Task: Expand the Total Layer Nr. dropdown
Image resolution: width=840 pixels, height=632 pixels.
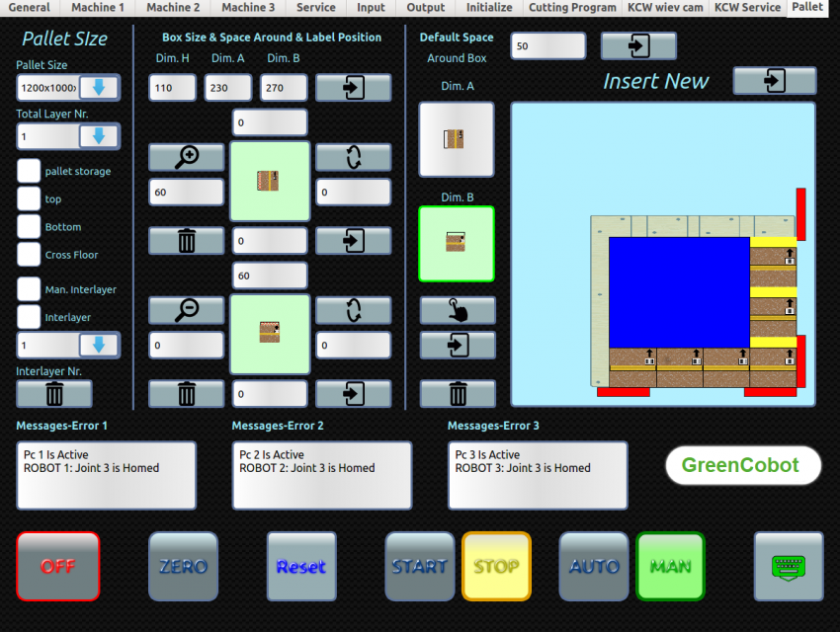Action: coord(99,136)
